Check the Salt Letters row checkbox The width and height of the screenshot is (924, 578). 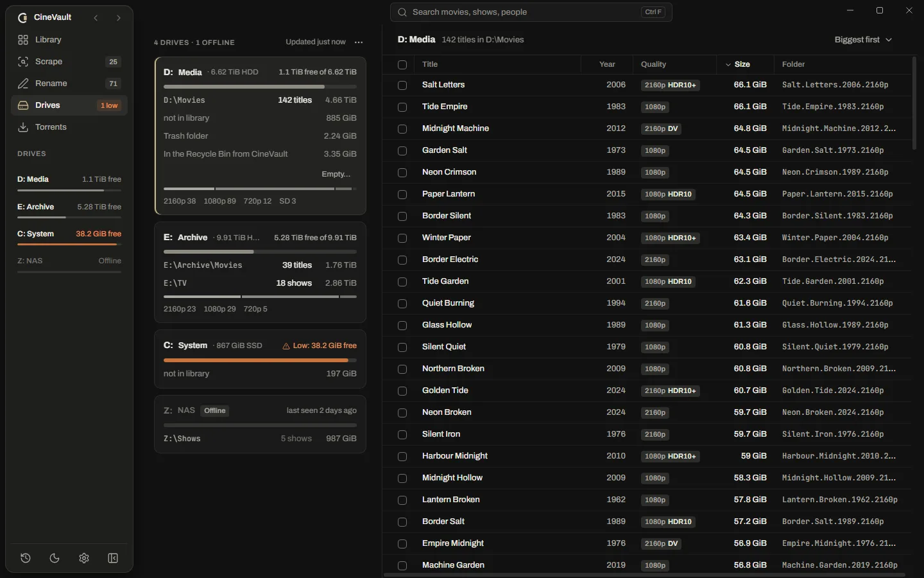(x=402, y=85)
